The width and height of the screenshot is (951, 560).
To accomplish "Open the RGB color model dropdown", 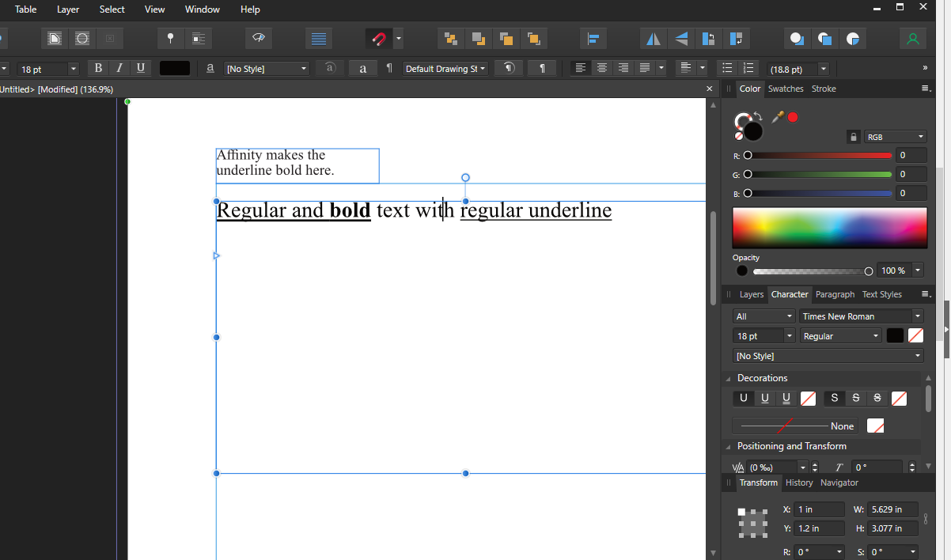I will (x=895, y=137).
